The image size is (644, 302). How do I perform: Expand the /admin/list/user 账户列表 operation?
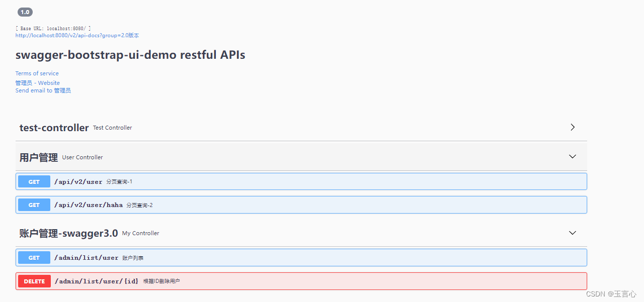click(86, 258)
